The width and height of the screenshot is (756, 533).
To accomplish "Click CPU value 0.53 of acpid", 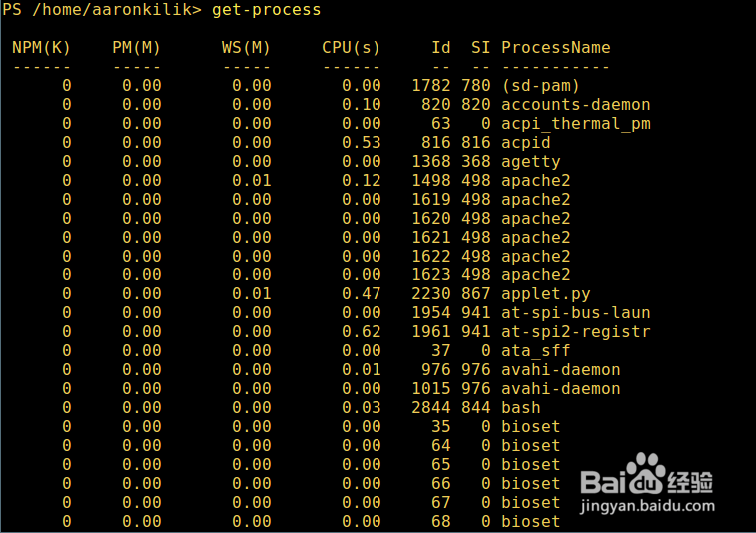I will coord(362,143).
